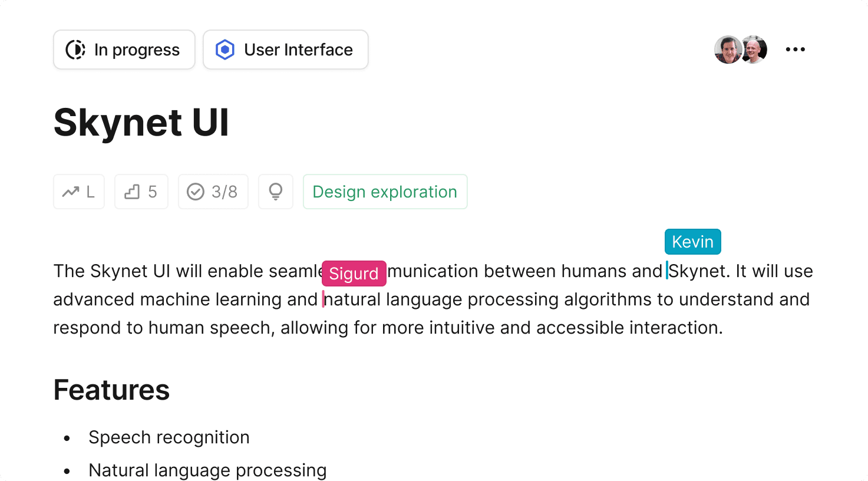Click the checkmark circle progress icon
Viewport: 868px width, 481px height.
click(196, 192)
